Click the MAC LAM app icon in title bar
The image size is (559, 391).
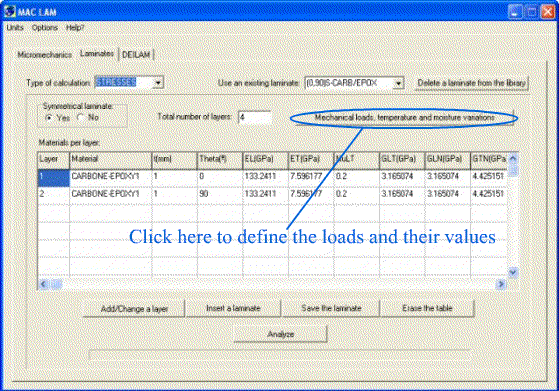10,11
